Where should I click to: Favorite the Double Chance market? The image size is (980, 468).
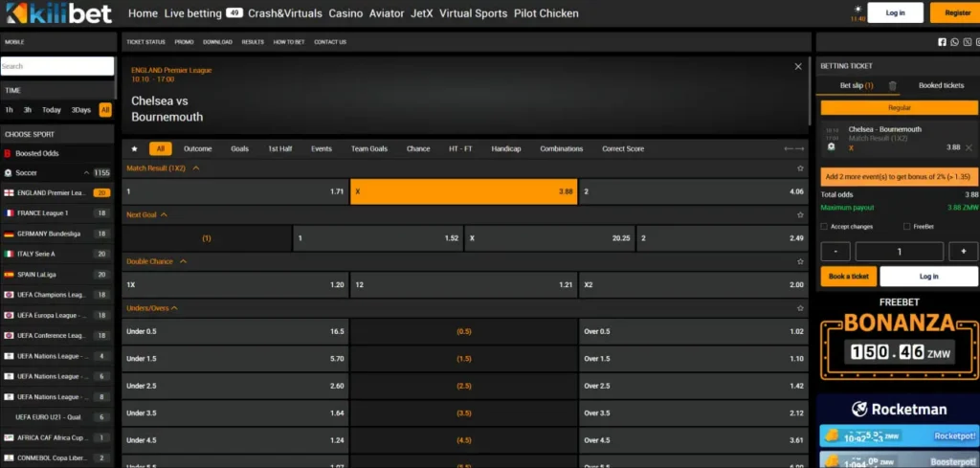pyautogui.click(x=800, y=262)
